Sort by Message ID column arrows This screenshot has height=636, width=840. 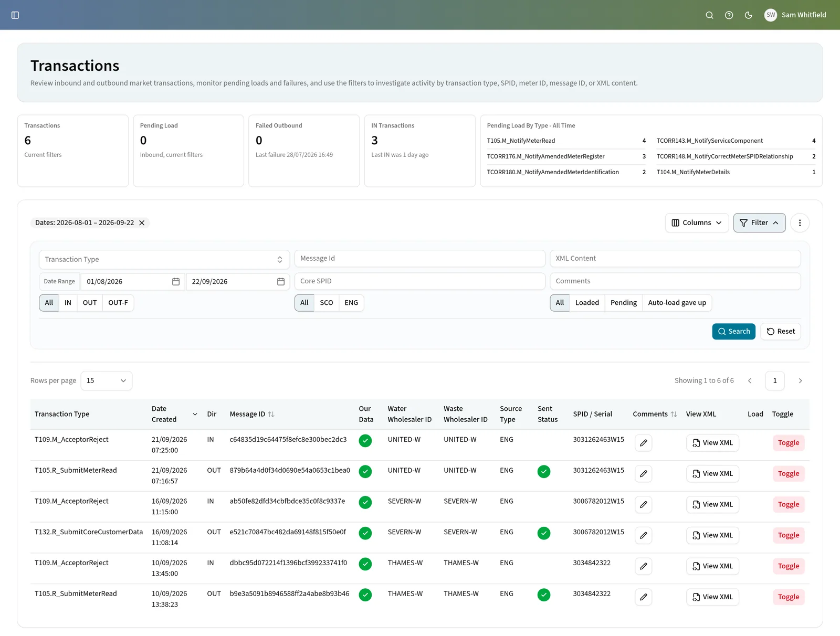(271, 415)
